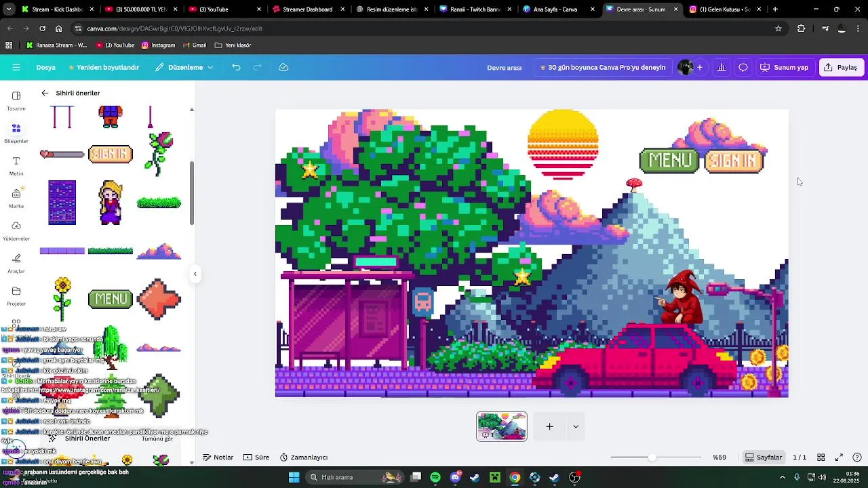868x488 pixels.
Task: Open the Marka brand panel
Action: coord(16,198)
